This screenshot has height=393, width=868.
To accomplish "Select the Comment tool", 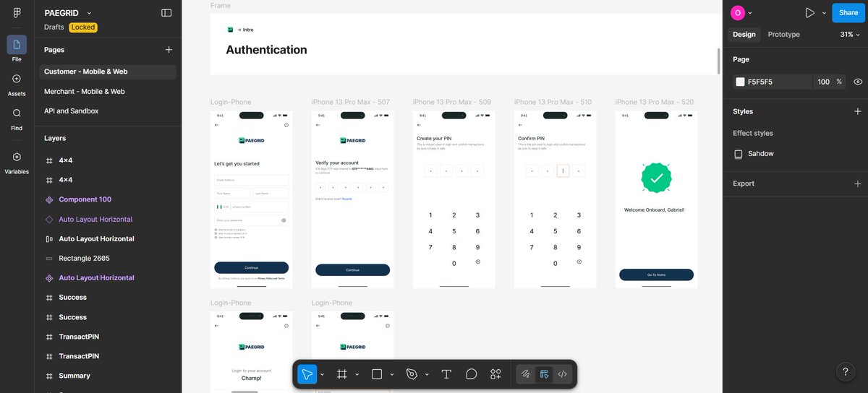I will [472, 374].
